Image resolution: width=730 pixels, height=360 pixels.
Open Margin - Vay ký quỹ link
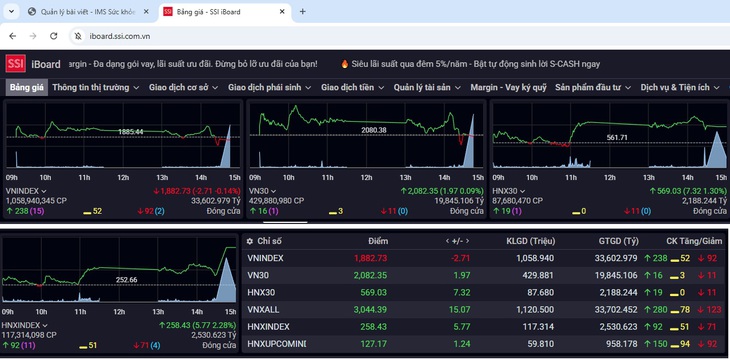(508, 87)
